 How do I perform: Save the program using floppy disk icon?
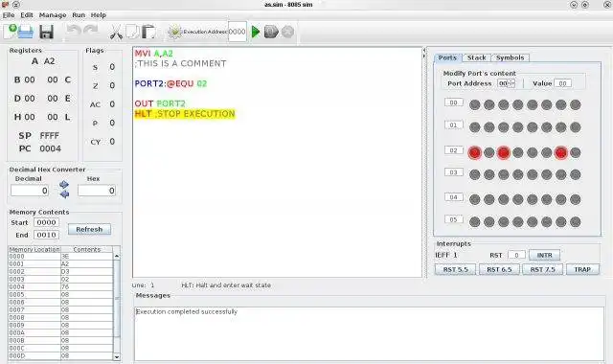tap(46, 32)
